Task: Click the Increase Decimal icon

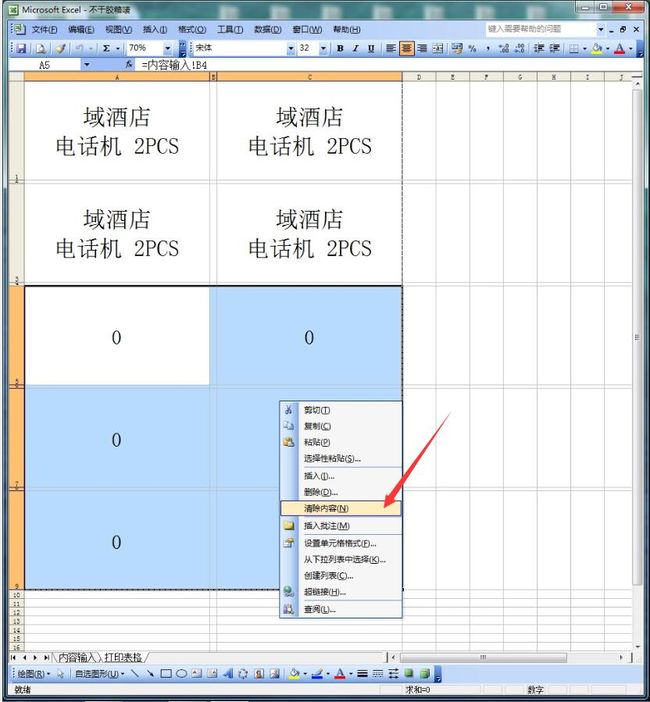Action: (504, 48)
